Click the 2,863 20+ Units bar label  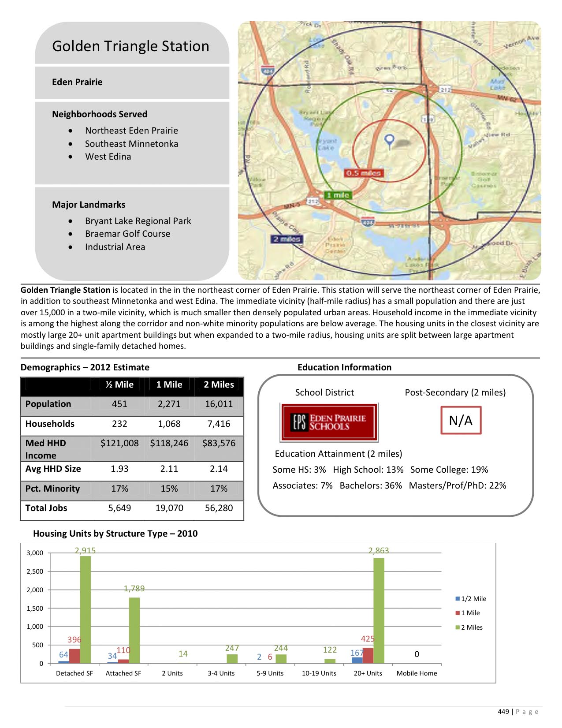[379, 550]
